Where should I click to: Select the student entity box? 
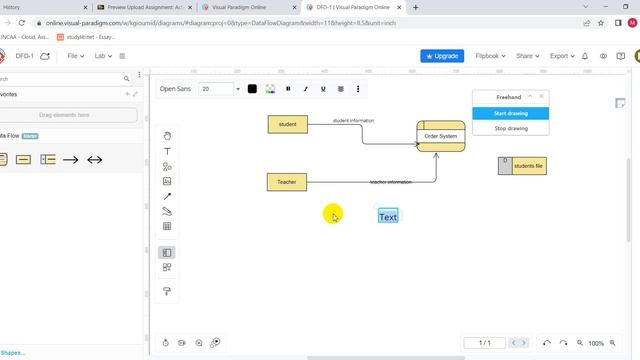pyautogui.click(x=288, y=124)
